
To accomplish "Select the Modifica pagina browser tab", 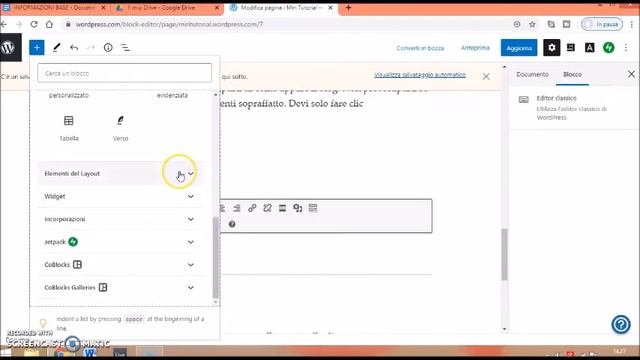I will pyautogui.click(x=282, y=8).
